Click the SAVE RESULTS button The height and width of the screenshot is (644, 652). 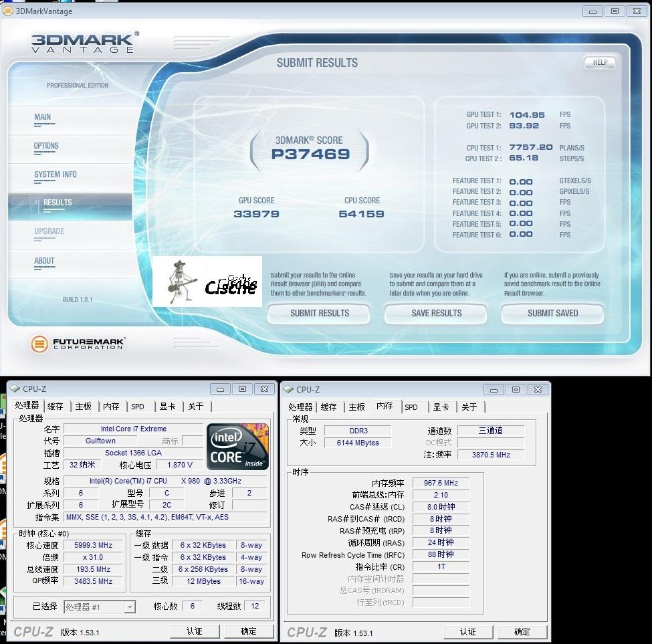[x=436, y=313]
